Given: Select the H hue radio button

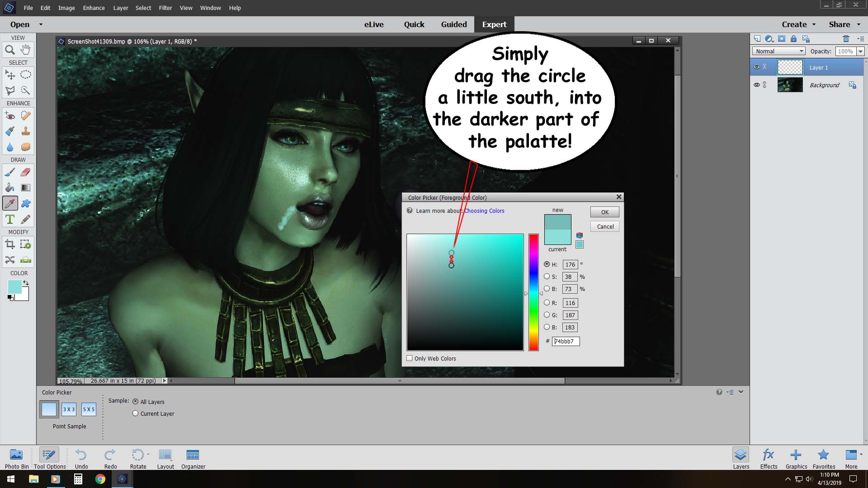Looking at the screenshot, I should point(547,264).
